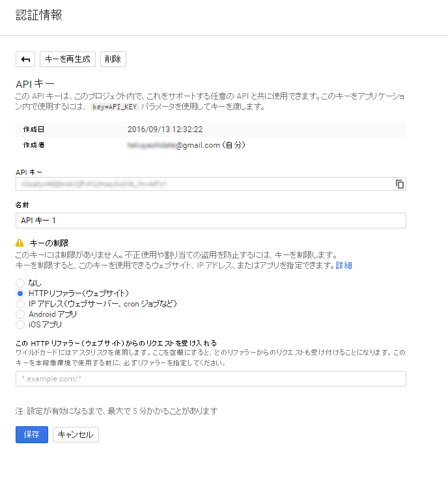The height and width of the screenshot is (477, 448).
Task: Select the なし restriction radio option
Action: [x=20, y=283]
